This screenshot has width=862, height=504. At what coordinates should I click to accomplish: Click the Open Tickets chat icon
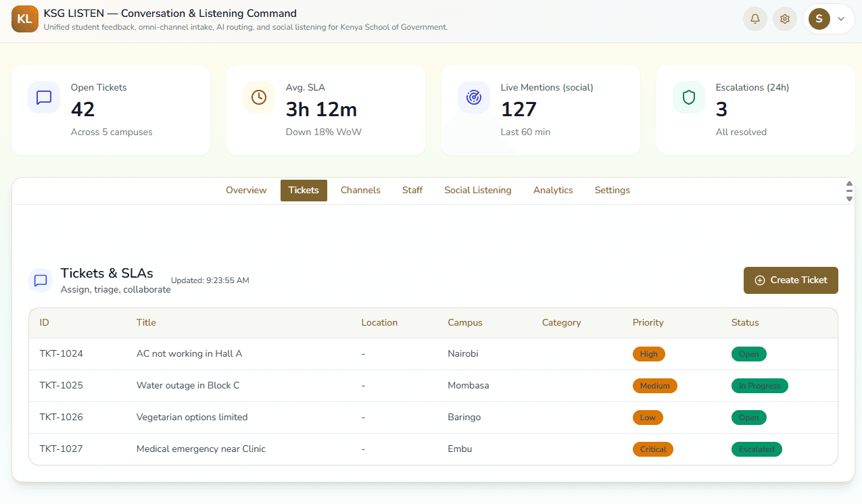tap(44, 97)
